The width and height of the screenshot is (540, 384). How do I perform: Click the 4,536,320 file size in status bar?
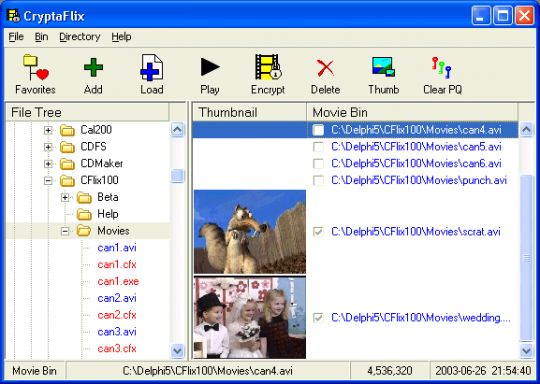pyautogui.click(x=390, y=371)
